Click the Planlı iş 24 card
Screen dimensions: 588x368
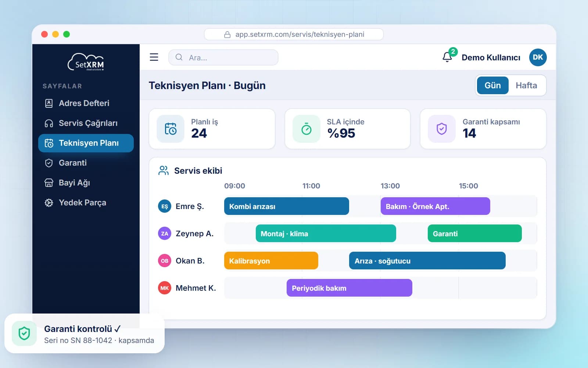[x=212, y=129]
